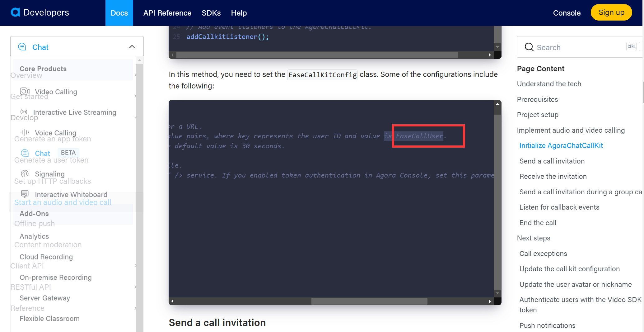Click the Signaling icon in the sidebar
Image resolution: width=644 pixels, height=332 pixels.
[x=25, y=173]
